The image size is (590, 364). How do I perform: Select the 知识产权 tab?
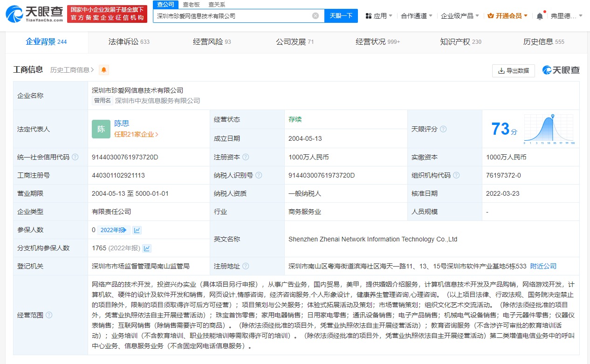coord(461,41)
